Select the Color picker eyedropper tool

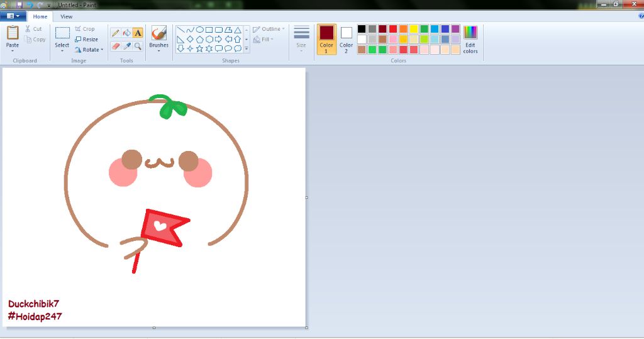tap(126, 46)
